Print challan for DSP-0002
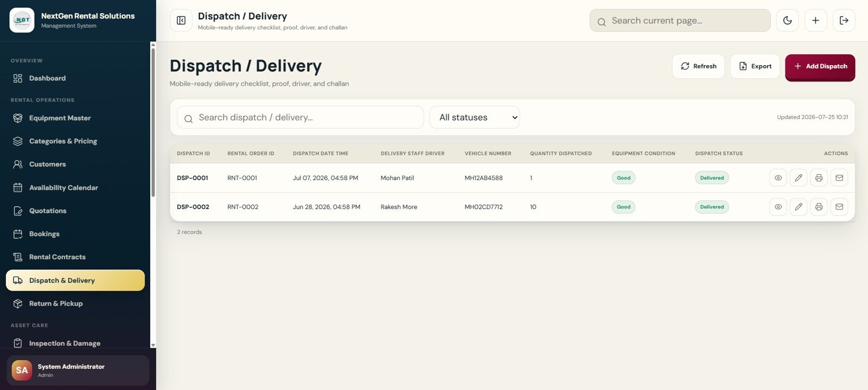This screenshot has width=868, height=390. 819,207
